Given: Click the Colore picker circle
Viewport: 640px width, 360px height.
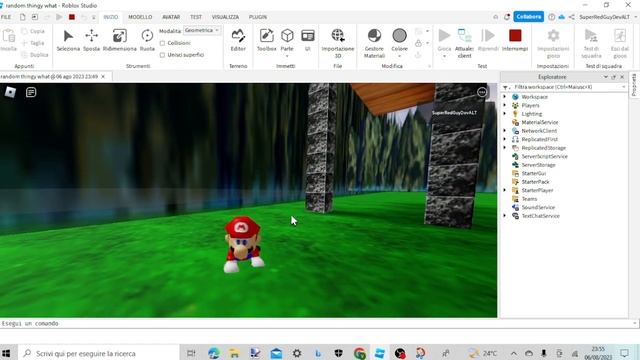Looking at the screenshot, I should (400, 36).
